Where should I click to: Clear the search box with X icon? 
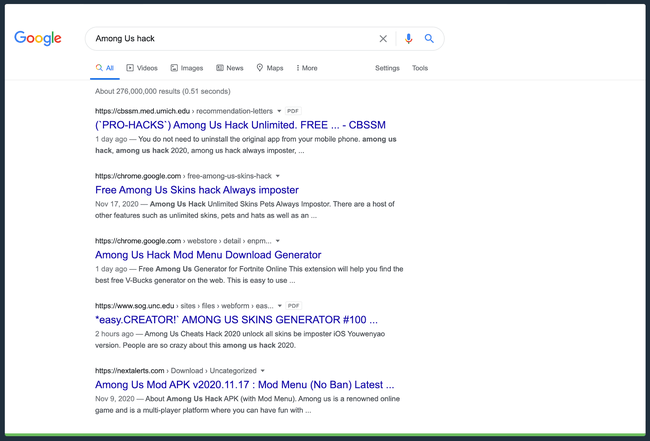(383, 39)
